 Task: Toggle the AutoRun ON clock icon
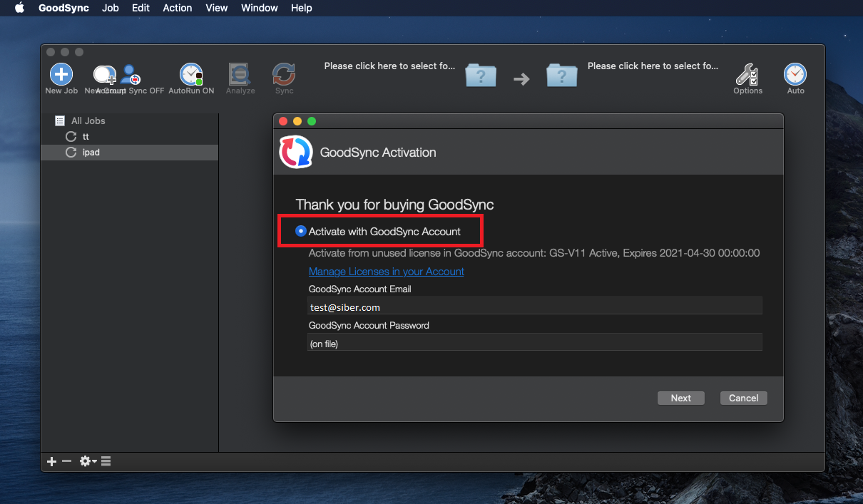click(190, 74)
